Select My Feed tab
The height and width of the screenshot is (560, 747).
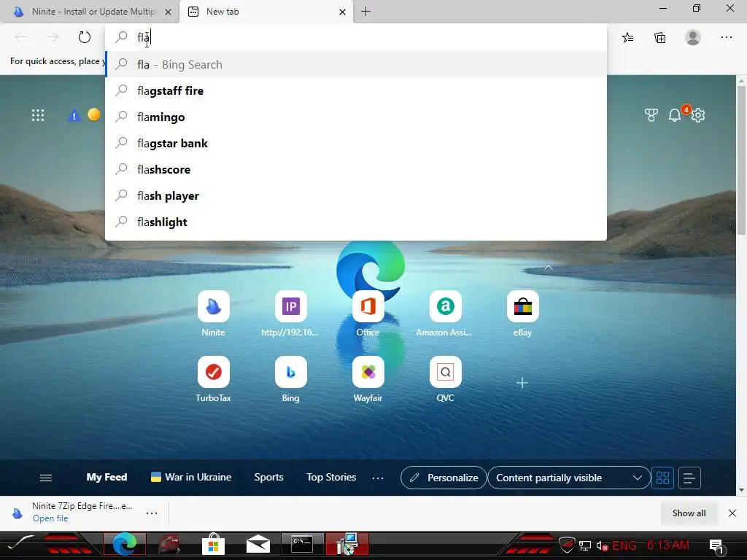click(x=107, y=477)
